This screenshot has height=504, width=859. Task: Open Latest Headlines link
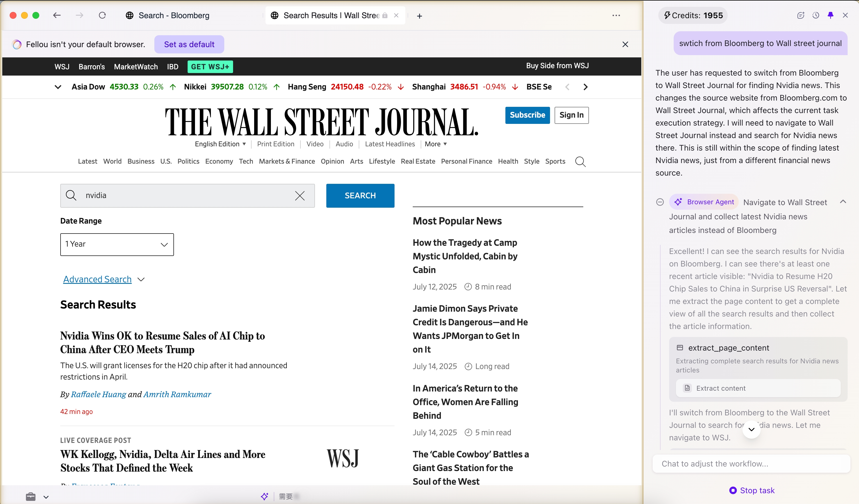coord(390,144)
